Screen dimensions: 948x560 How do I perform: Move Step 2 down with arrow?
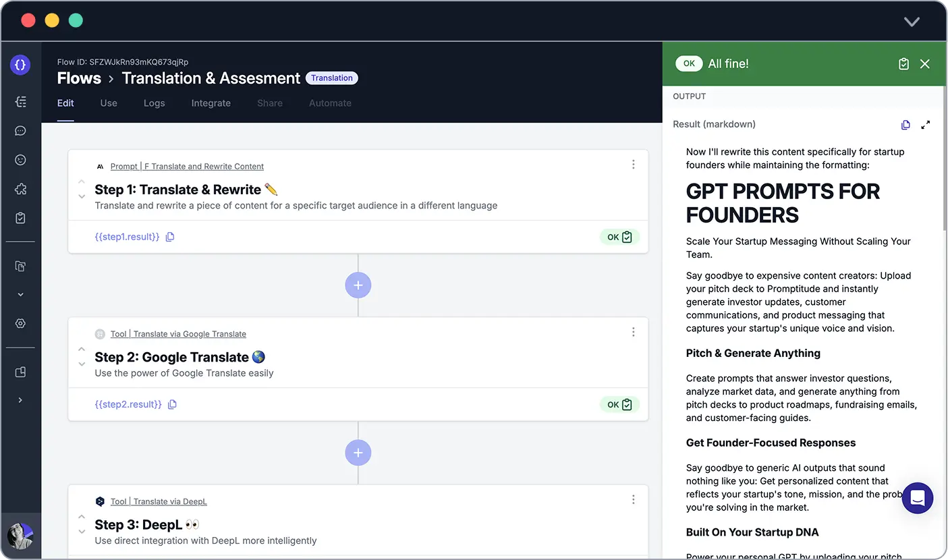pos(82,364)
